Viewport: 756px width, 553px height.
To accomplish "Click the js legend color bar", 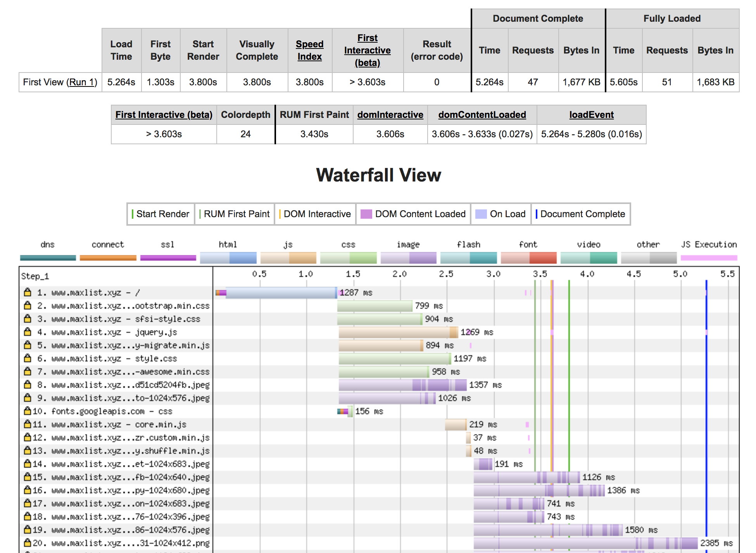I will click(x=288, y=258).
